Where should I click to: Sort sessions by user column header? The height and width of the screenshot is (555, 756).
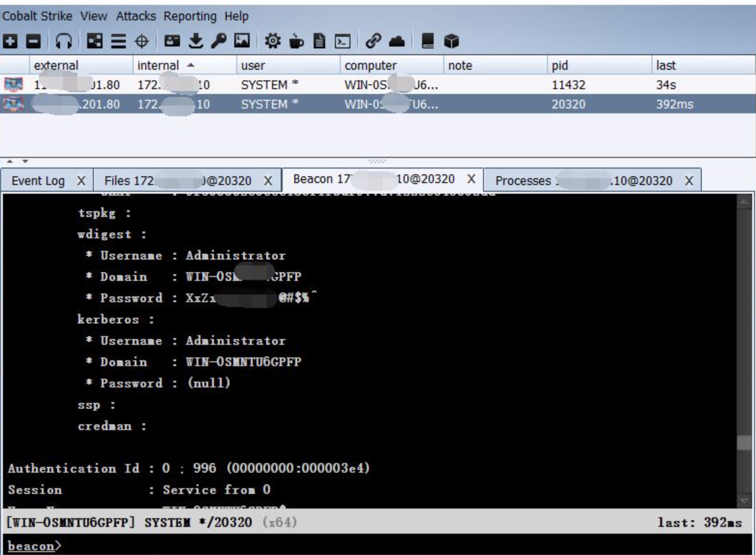pyautogui.click(x=288, y=65)
